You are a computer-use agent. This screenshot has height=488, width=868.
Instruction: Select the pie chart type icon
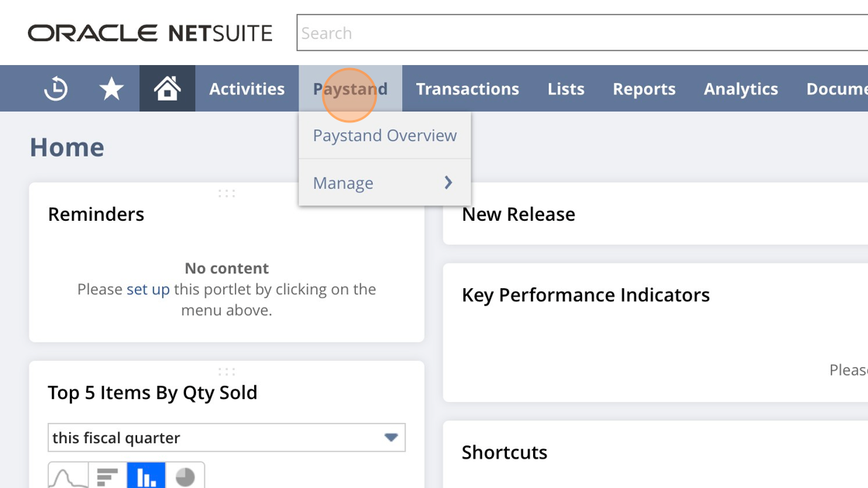185,476
